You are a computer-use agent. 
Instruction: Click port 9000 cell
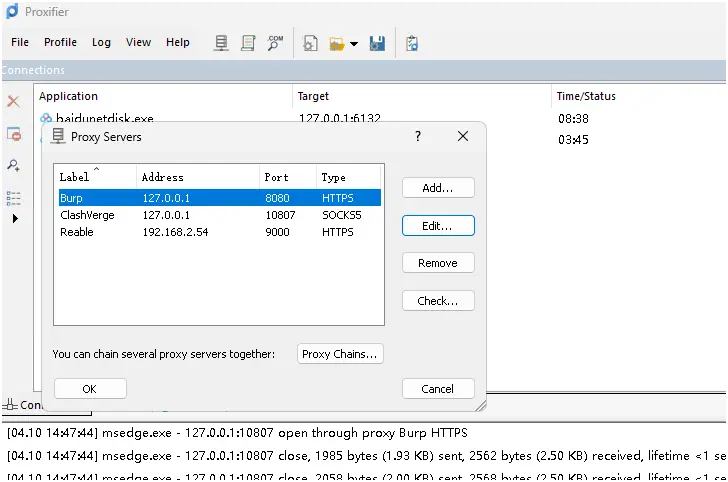pyautogui.click(x=277, y=232)
